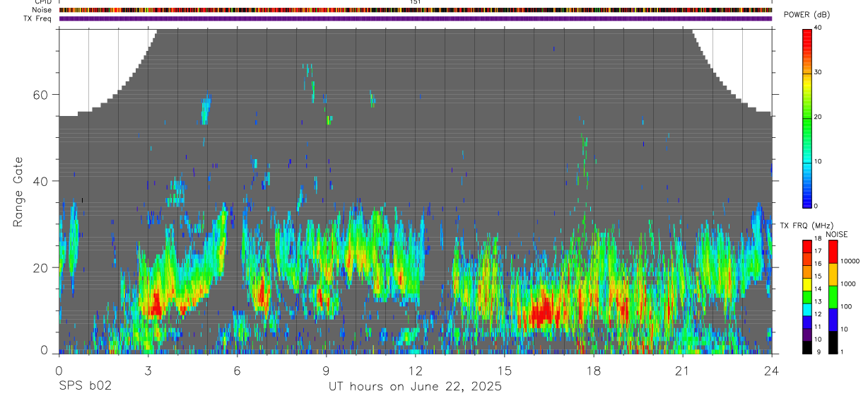Image resolution: width=868 pixels, height=401 pixels.
Task: Click the 40 label on power scale
Action: click(817, 28)
